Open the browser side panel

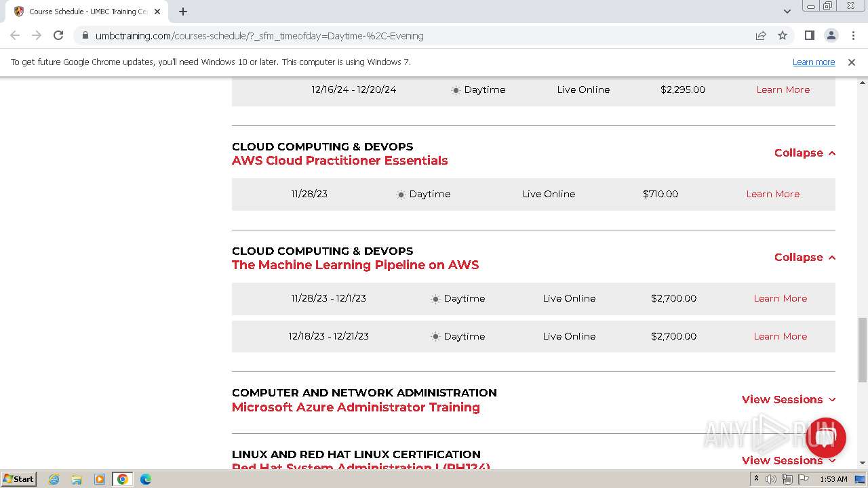pyautogui.click(x=809, y=36)
